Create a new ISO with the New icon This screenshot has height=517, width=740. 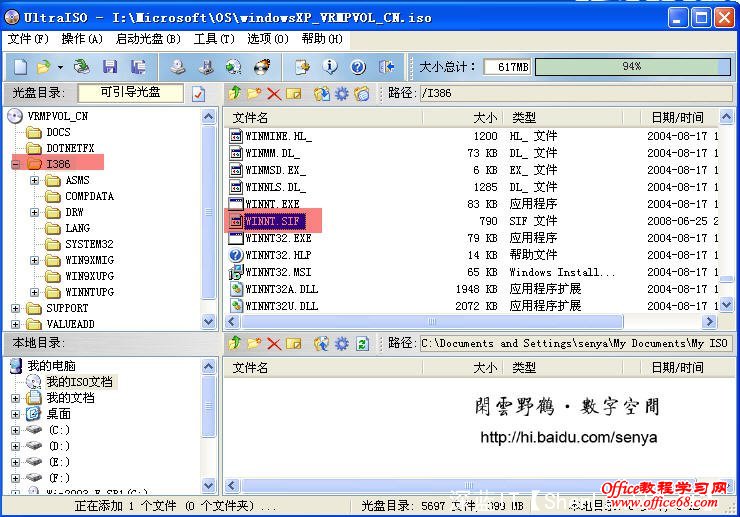(20, 68)
